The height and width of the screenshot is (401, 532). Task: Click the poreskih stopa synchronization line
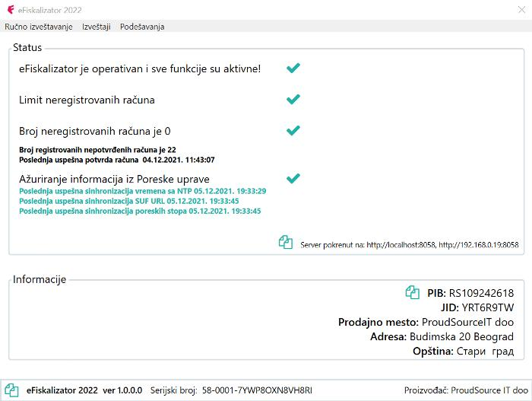(140, 211)
